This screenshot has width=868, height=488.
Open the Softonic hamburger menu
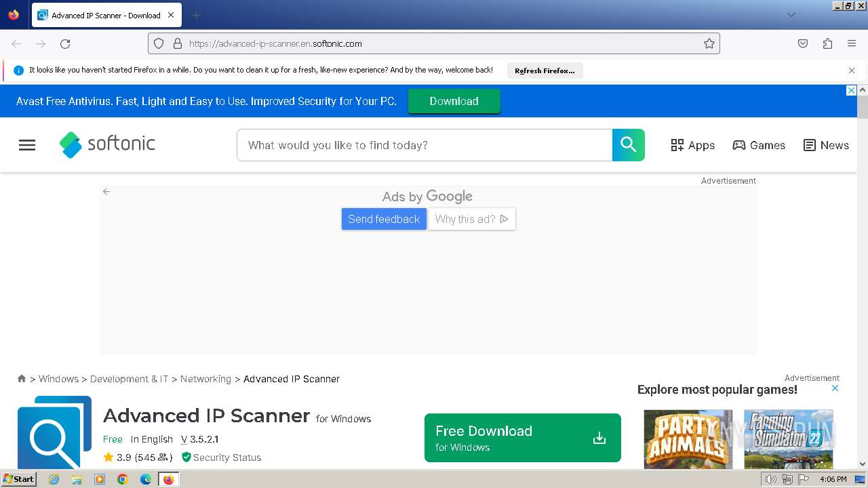[27, 145]
